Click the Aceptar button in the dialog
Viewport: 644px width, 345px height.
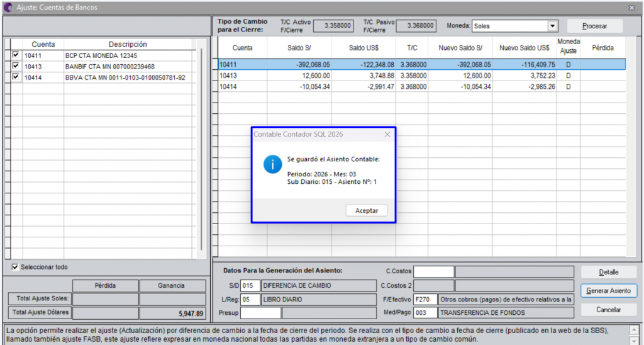coord(367,210)
